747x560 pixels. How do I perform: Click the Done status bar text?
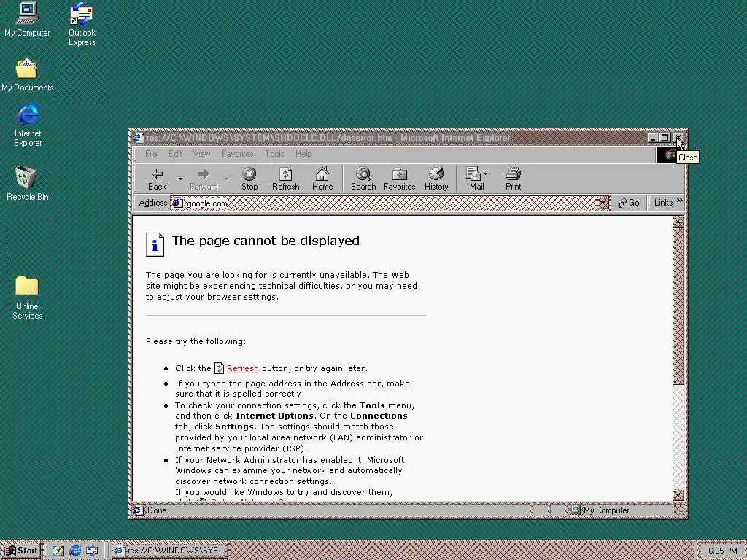[x=157, y=510]
